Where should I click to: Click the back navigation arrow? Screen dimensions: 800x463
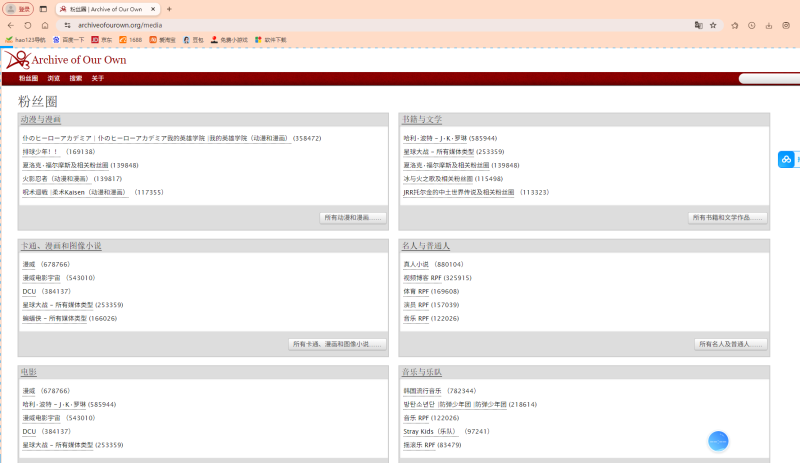click(11, 25)
